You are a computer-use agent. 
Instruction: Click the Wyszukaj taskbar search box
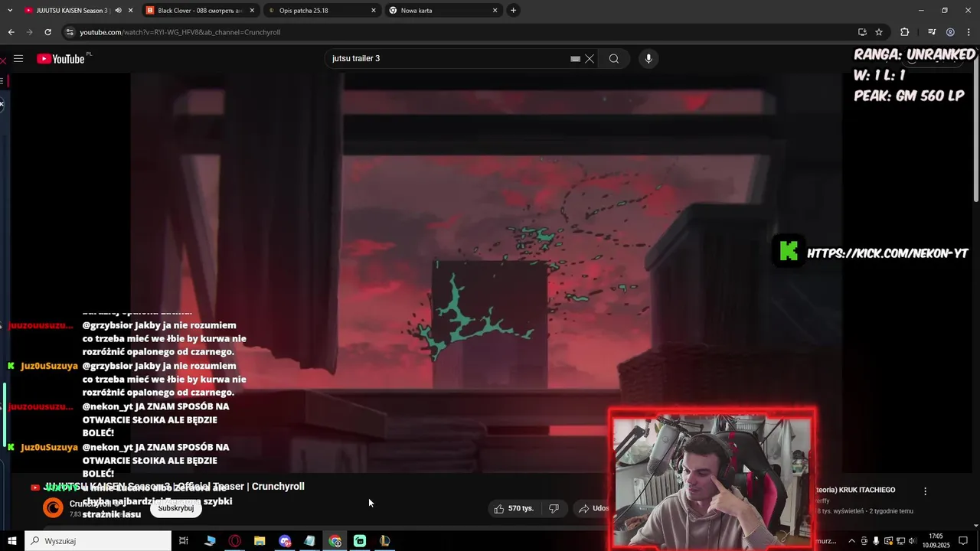point(98,541)
